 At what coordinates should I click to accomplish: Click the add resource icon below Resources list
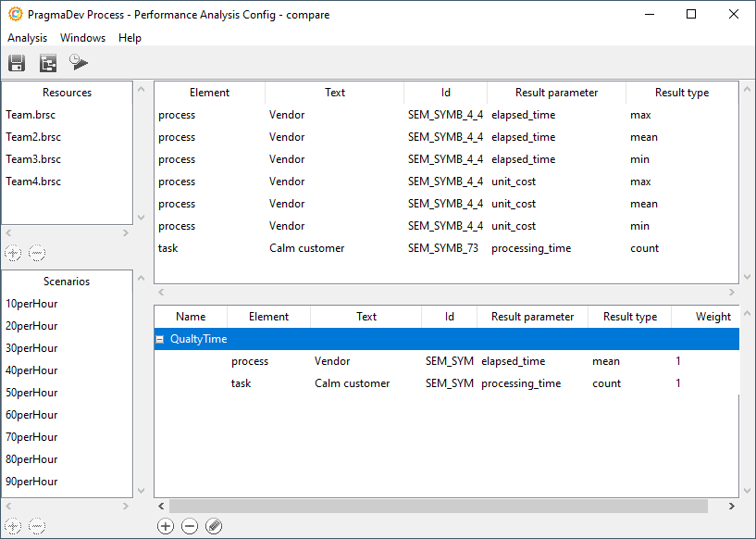(13, 253)
